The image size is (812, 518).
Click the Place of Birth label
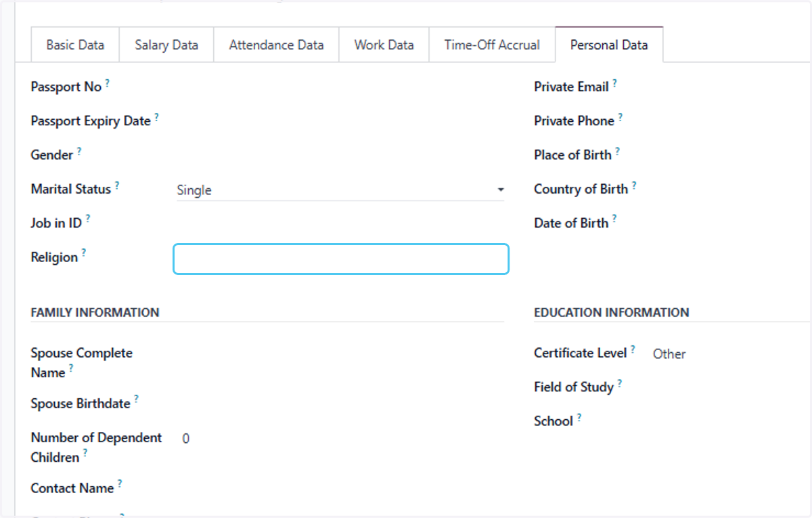pyautogui.click(x=572, y=155)
